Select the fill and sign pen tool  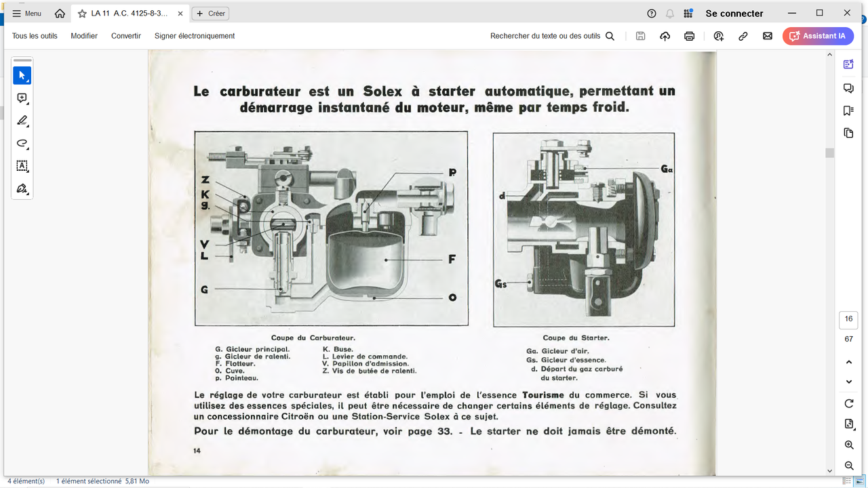pos(22,188)
